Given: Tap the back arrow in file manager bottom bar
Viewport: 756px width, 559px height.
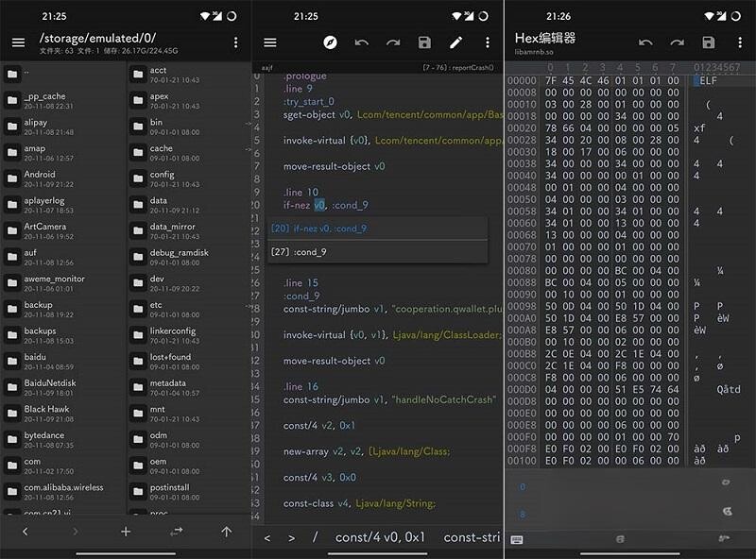Looking at the screenshot, I should 26,532.
